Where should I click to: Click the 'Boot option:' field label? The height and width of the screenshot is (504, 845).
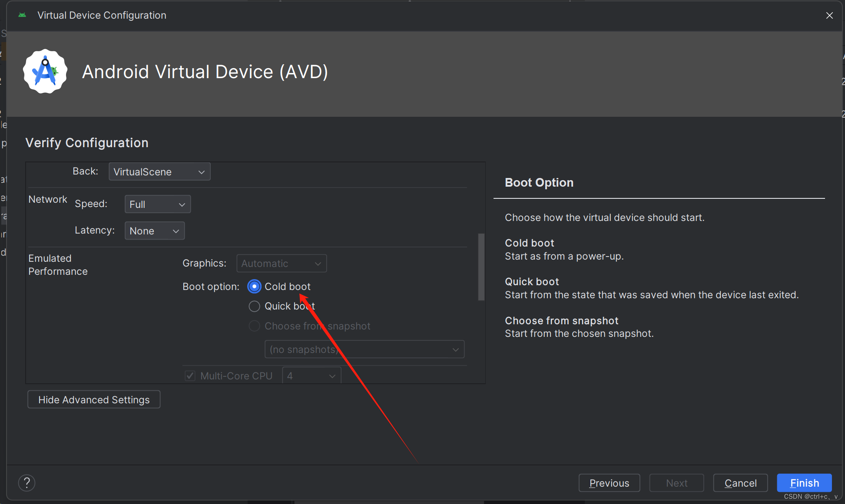pyautogui.click(x=211, y=287)
